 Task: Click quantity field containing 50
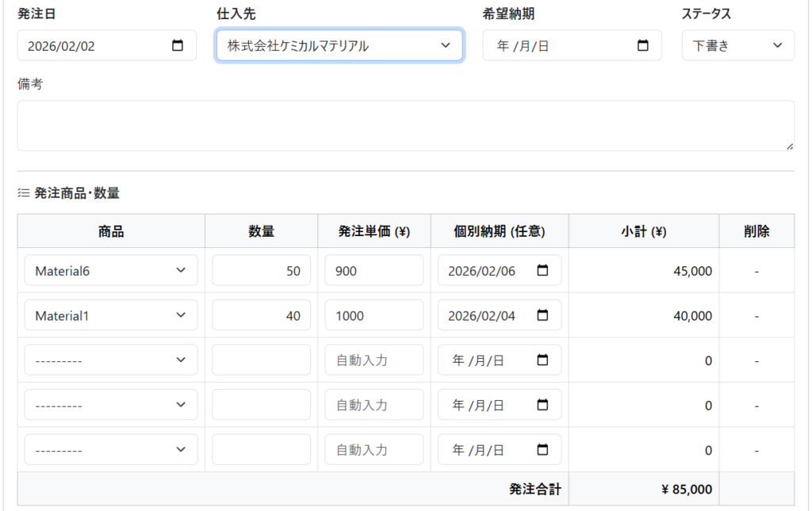[x=261, y=271]
